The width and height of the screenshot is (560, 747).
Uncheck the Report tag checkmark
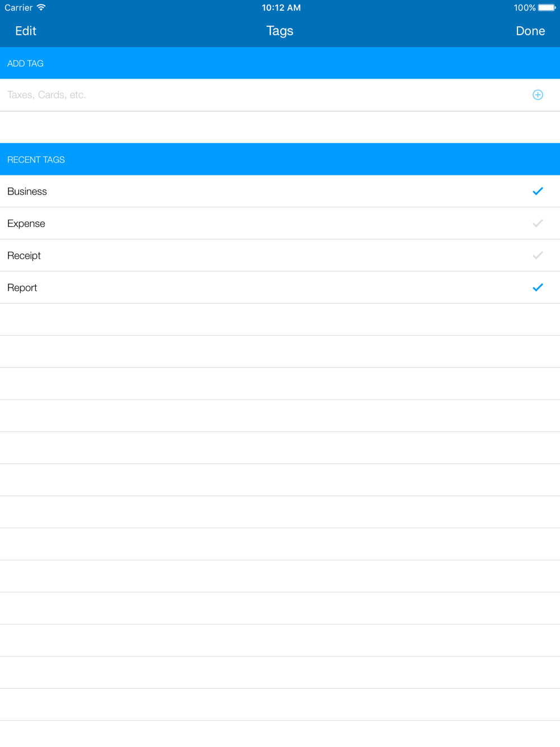point(538,287)
